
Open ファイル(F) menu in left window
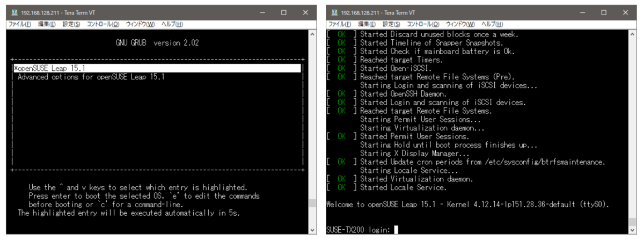(20, 24)
